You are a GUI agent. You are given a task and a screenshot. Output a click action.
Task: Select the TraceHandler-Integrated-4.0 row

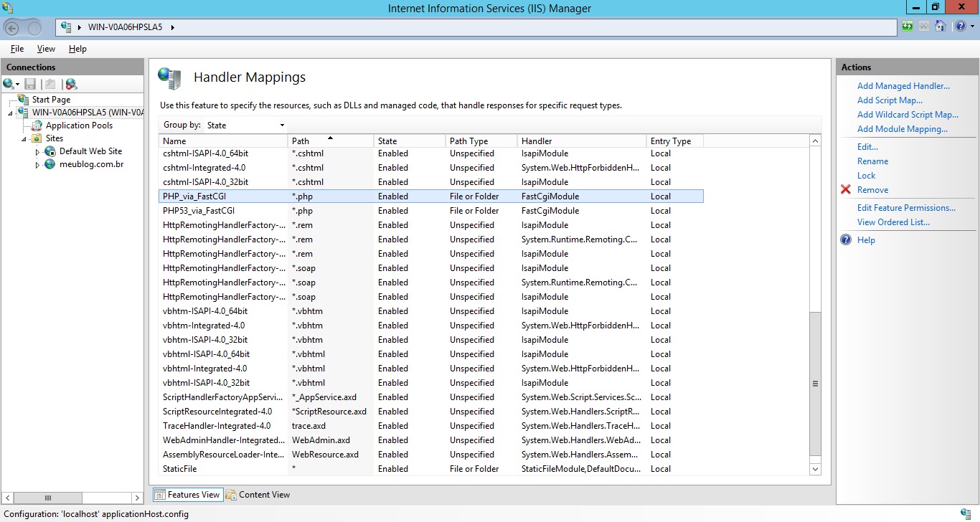point(431,426)
